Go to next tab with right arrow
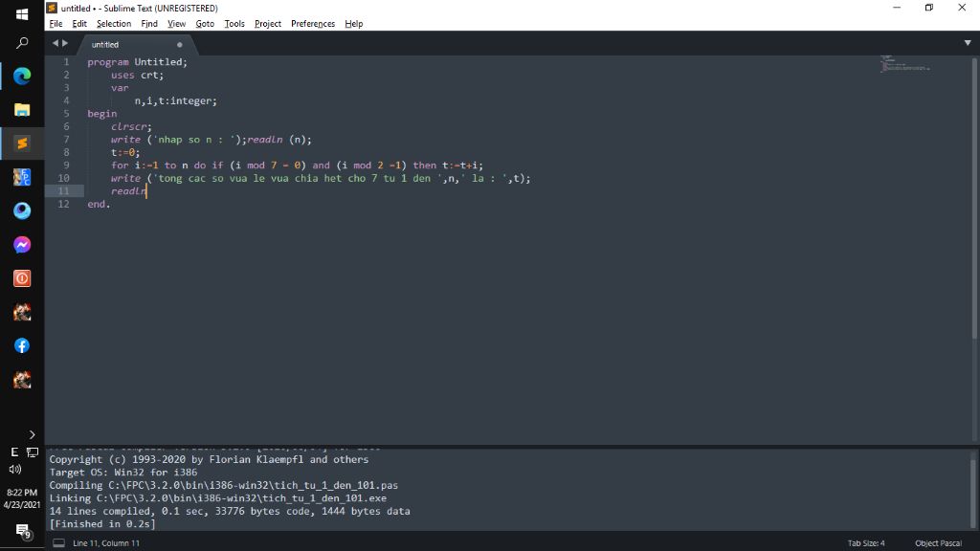The image size is (980, 551). point(65,43)
